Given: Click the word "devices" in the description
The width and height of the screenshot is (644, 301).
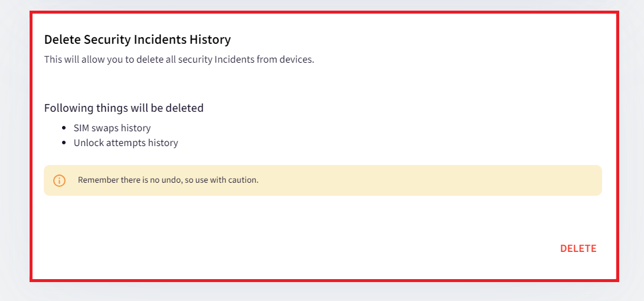Looking at the screenshot, I should [296, 59].
